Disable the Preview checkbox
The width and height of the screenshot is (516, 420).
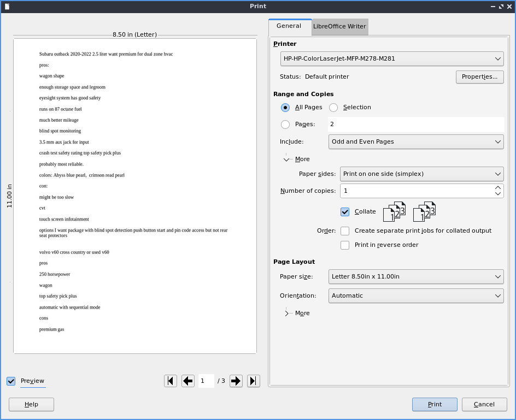pos(11,381)
